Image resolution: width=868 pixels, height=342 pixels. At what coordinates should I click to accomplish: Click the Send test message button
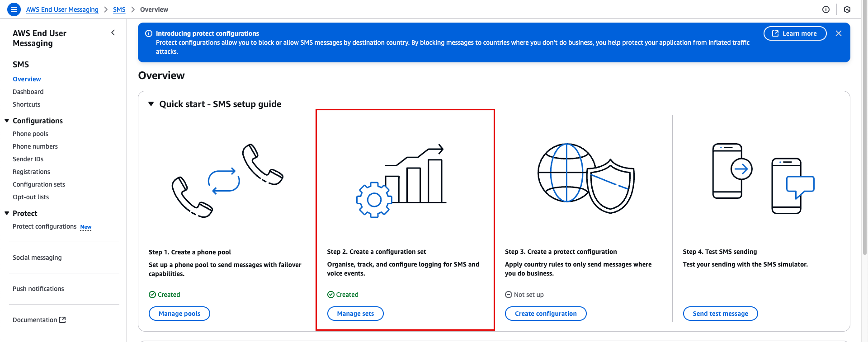720,314
